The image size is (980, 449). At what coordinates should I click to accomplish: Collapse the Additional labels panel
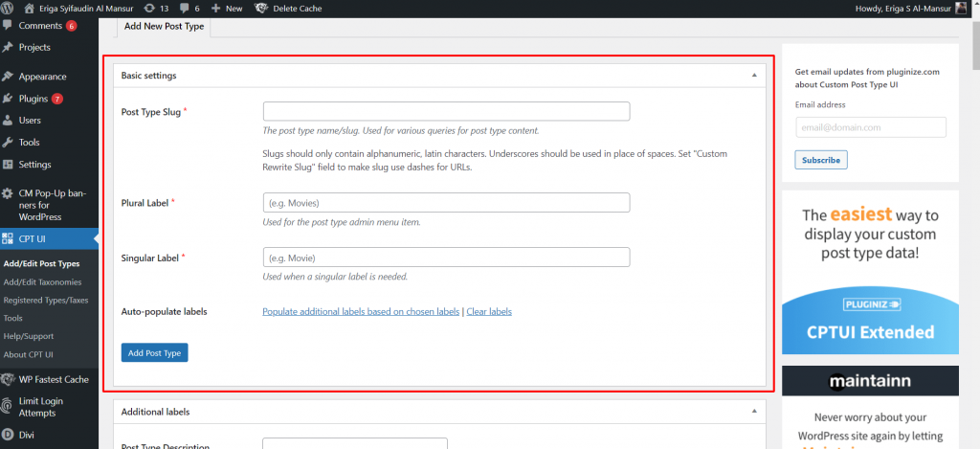(754, 412)
